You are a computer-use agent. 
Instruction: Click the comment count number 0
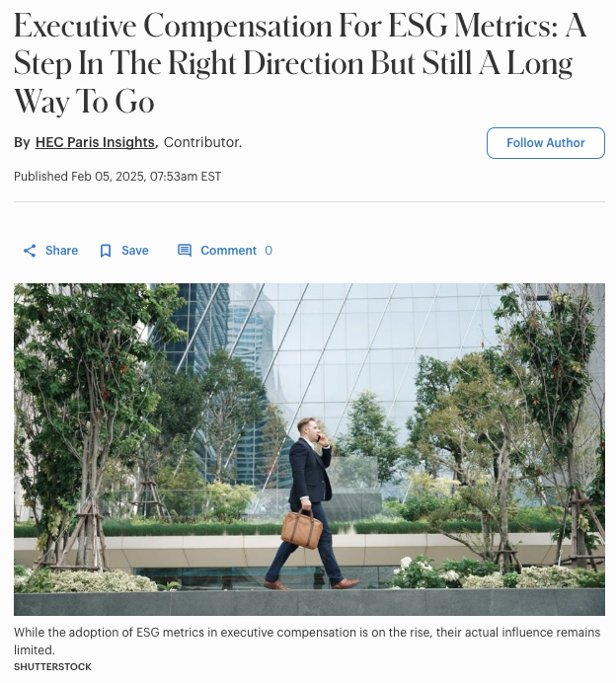(x=269, y=251)
